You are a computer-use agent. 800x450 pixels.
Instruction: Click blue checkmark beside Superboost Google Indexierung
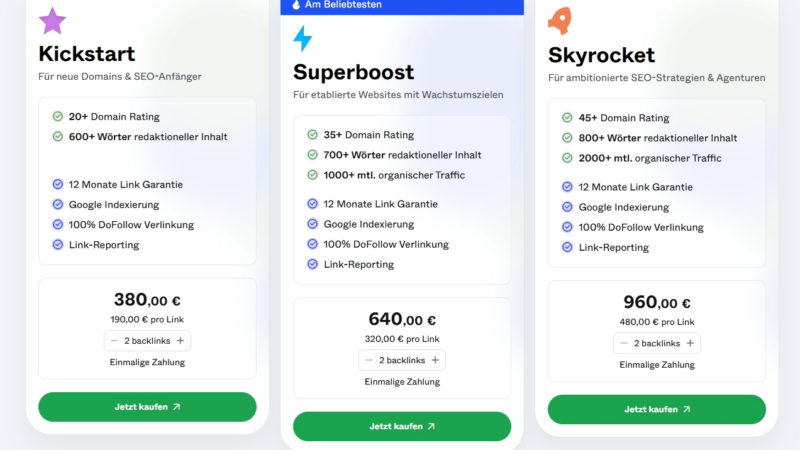[312, 224]
